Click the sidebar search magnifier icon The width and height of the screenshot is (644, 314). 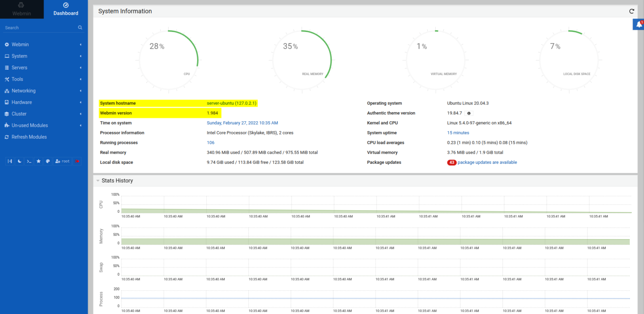(x=80, y=28)
